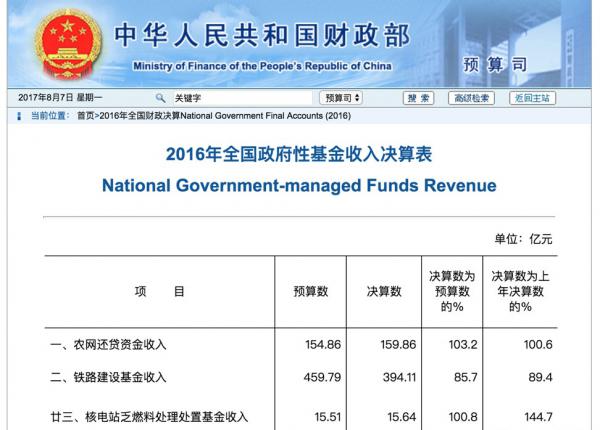Select the 决算数 column header
This screenshot has height=430, width=600.
point(382,292)
